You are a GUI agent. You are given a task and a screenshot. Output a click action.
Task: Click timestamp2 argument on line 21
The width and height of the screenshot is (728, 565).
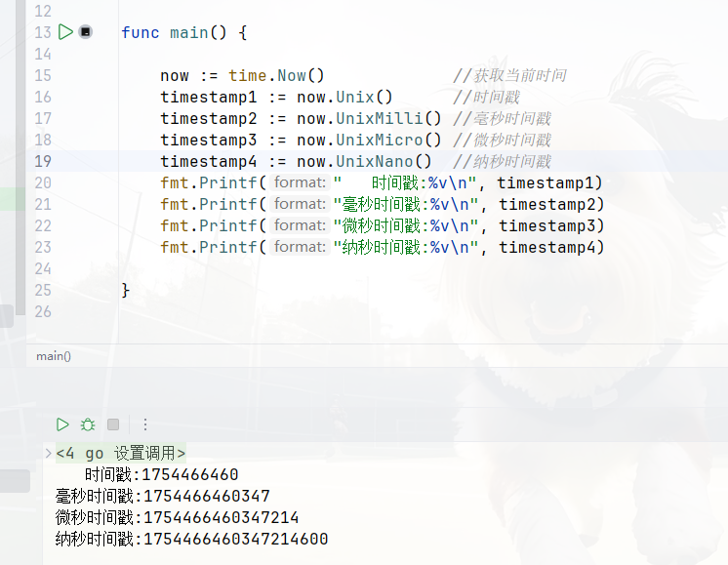pyautogui.click(x=546, y=204)
